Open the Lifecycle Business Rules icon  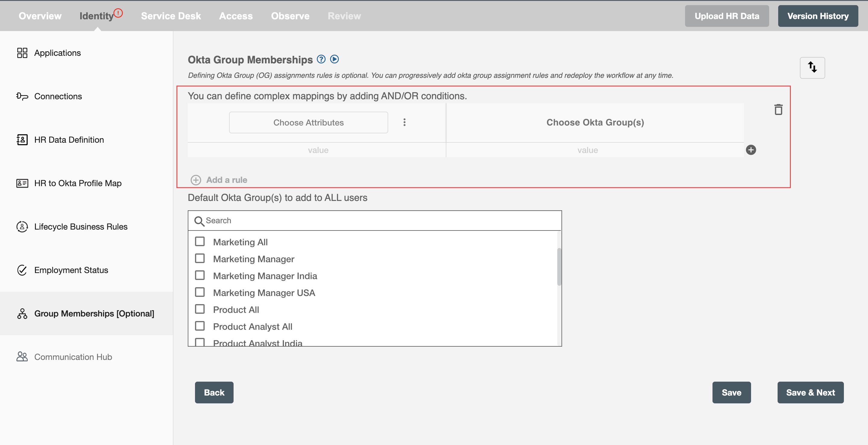tap(22, 226)
